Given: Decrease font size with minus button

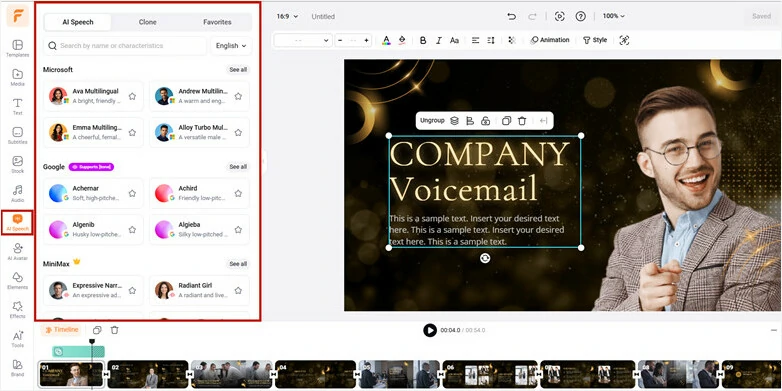Looking at the screenshot, I should pyautogui.click(x=340, y=40).
